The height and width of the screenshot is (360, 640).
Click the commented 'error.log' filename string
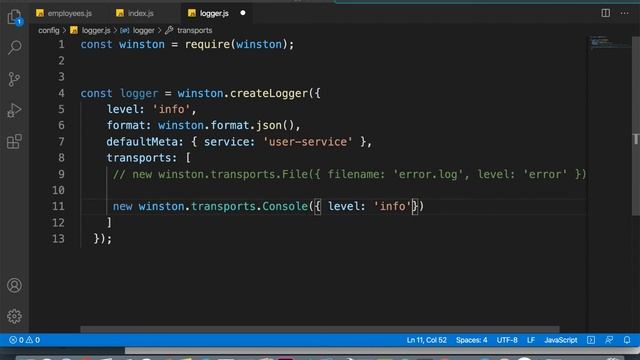[x=428, y=174]
